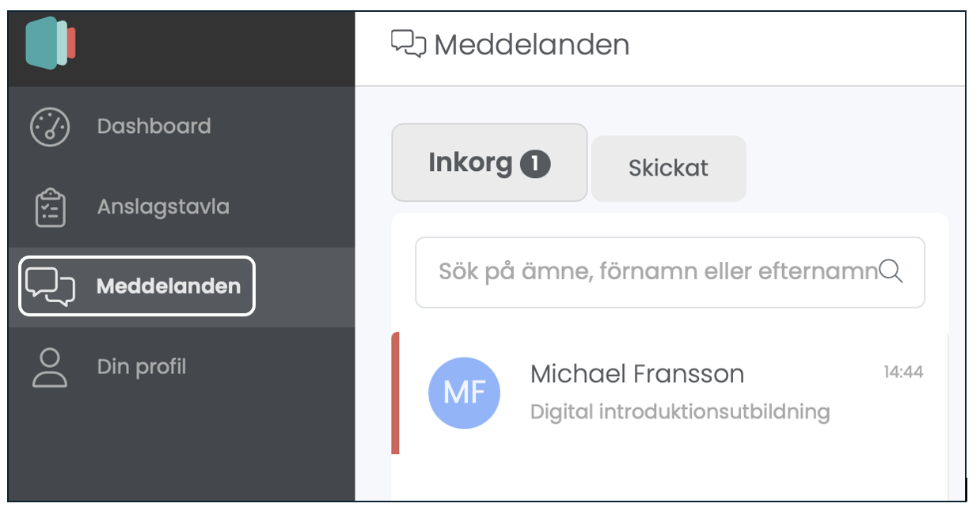
Task: Open the message from Michael Fransson
Action: [x=670, y=393]
